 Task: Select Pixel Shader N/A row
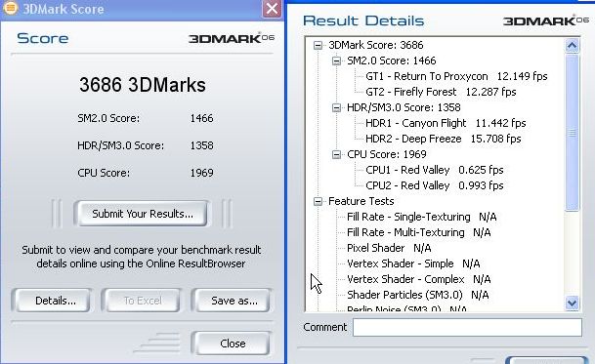coord(389,248)
